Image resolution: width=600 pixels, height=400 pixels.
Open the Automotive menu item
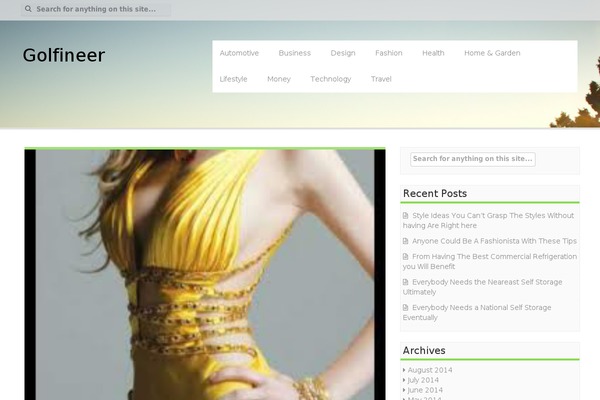point(239,53)
